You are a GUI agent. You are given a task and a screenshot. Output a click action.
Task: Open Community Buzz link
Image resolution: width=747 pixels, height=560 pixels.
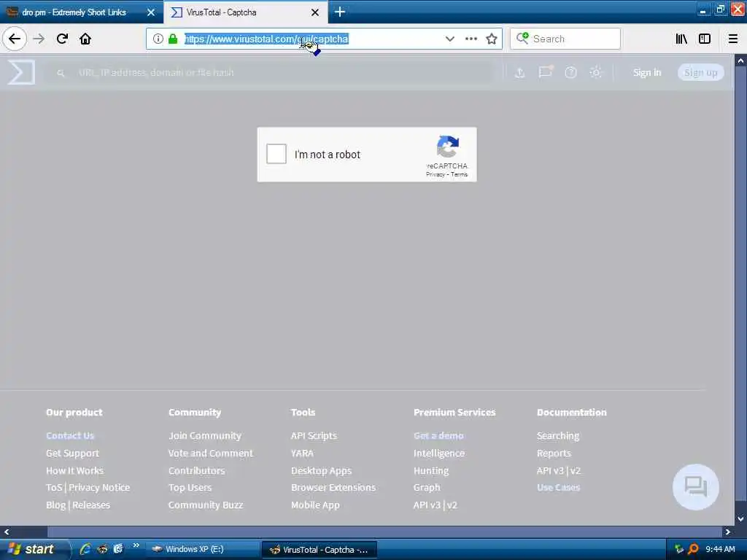click(205, 505)
